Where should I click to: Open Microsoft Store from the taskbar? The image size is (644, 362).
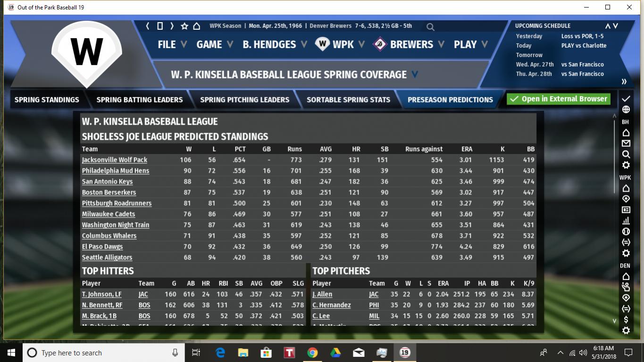point(266,353)
